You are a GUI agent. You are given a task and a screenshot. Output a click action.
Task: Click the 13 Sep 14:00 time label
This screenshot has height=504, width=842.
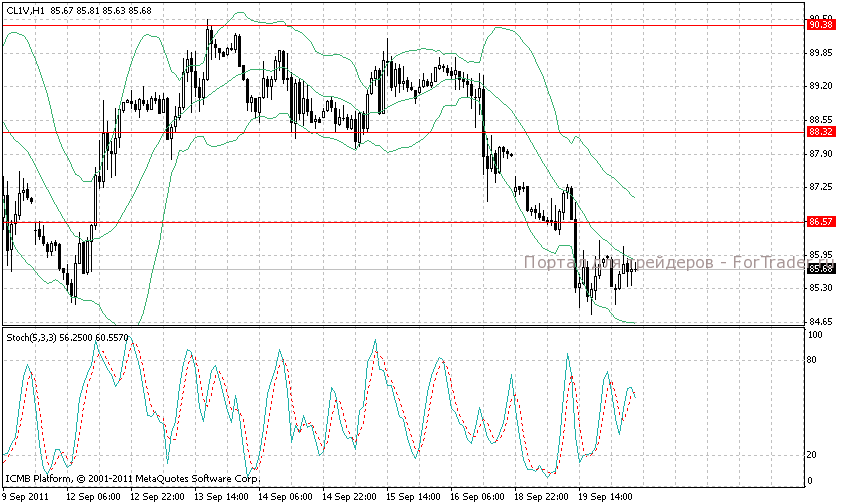point(222,497)
